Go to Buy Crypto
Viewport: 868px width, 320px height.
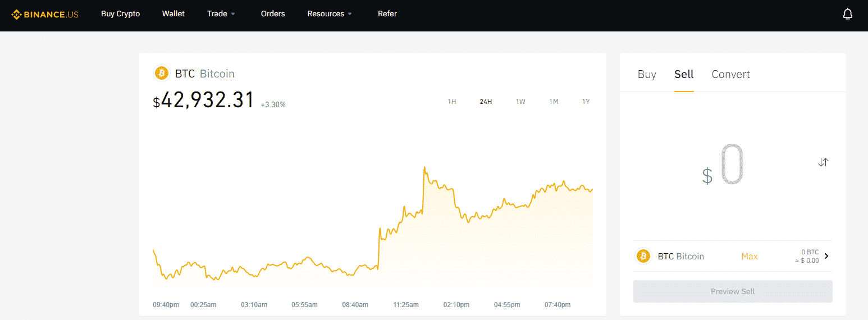121,13
